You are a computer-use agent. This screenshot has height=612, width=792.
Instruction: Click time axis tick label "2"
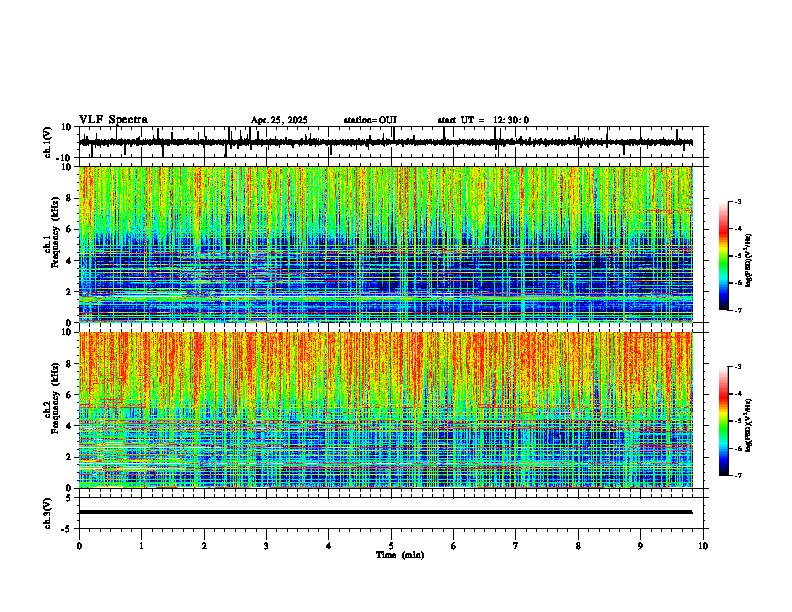pos(204,546)
